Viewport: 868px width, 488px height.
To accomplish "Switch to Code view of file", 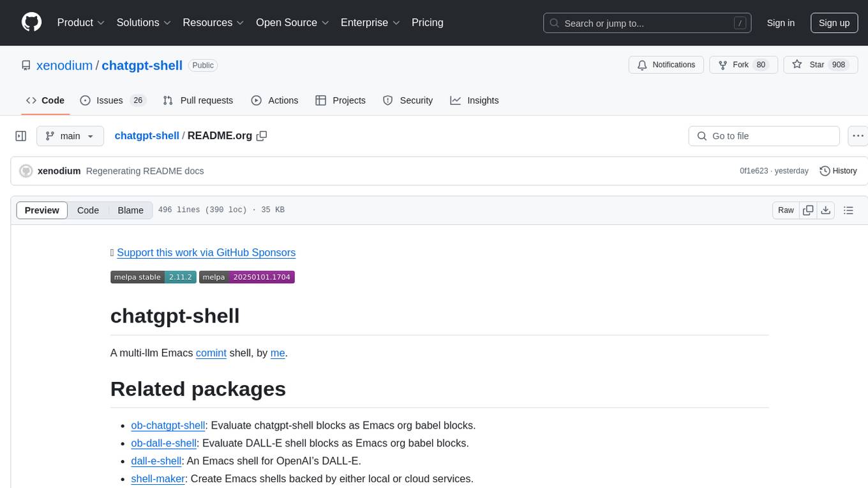I will tap(88, 210).
